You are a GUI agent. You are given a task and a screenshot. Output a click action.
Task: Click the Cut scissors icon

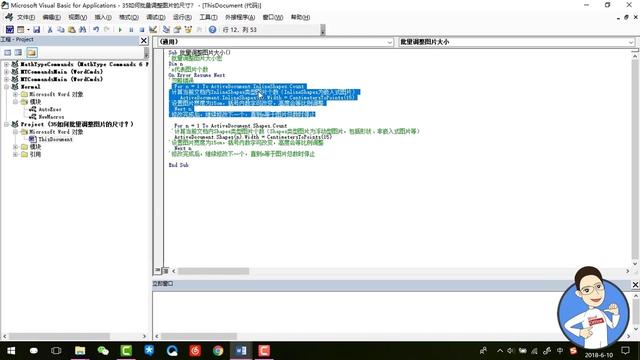[50, 29]
